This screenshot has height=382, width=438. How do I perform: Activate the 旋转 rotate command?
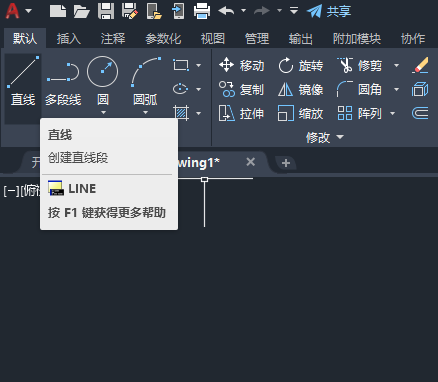pos(301,65)
